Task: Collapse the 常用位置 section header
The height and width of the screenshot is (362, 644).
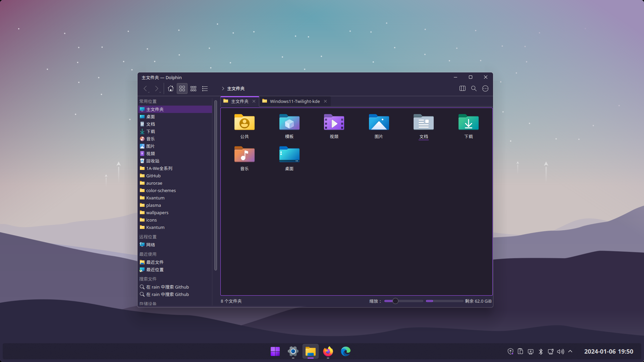Action: click(x=148, y=101)
